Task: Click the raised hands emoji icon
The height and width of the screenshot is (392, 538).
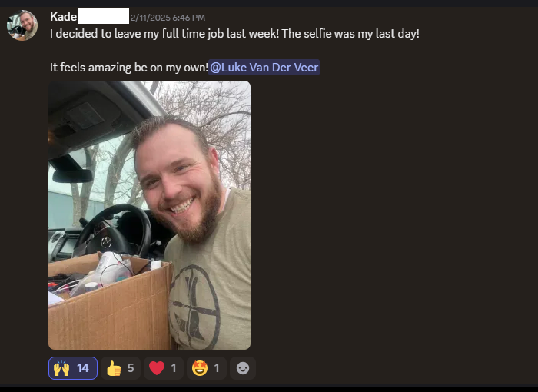Action: pos(61,368)
